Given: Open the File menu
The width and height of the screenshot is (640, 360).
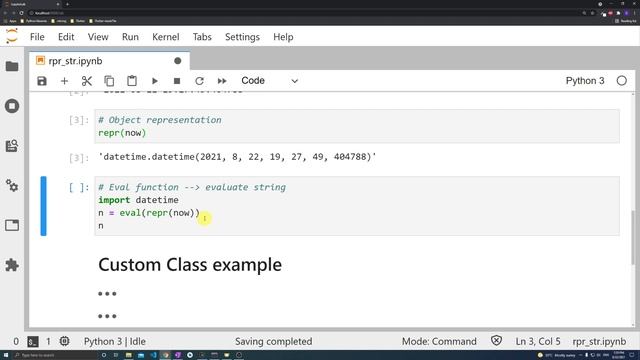Looking at the screenshot, I should [x=37, y=37].
